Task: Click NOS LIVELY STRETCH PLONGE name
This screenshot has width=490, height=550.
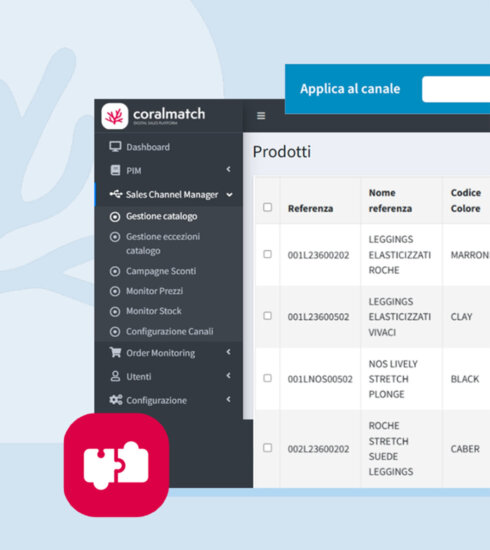Action: 393,379
